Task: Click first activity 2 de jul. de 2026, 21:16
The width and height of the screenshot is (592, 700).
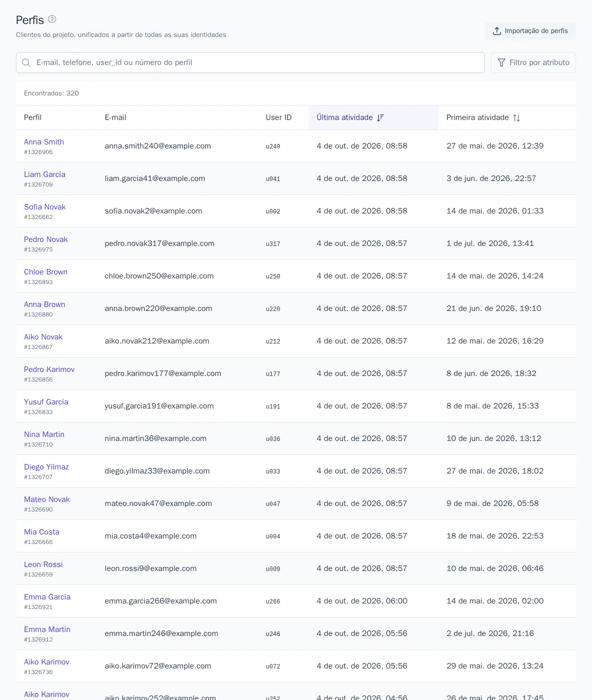Action: 490,633
